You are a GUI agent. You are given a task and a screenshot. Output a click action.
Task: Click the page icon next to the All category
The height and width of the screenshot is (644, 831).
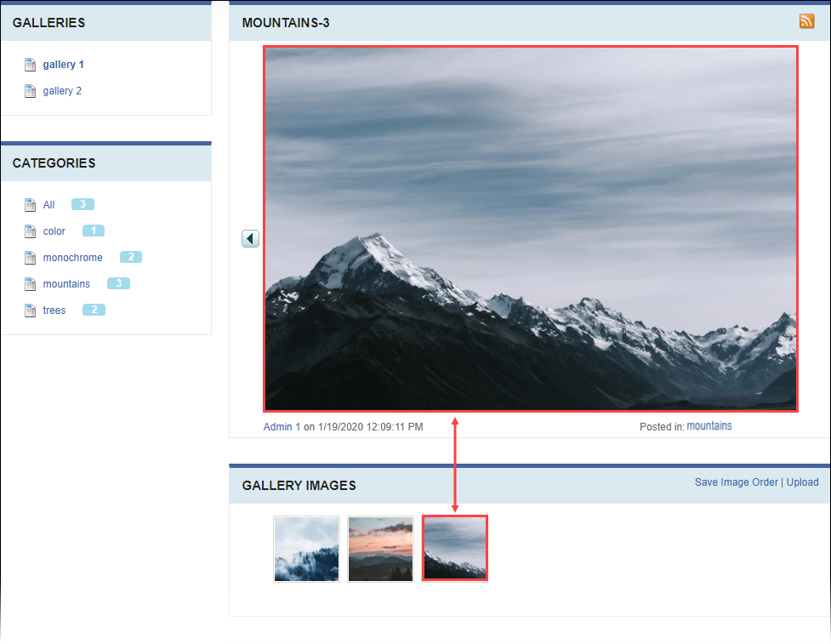30,204
